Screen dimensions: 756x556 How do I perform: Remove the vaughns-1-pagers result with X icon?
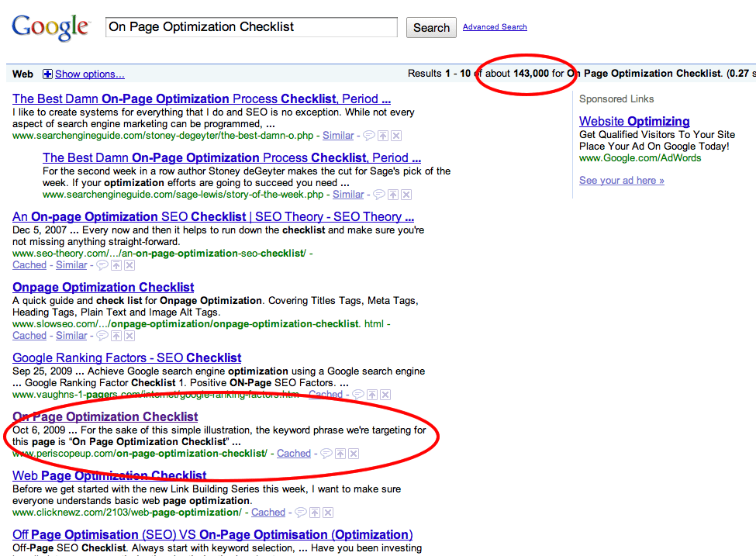tap(385, 395)
